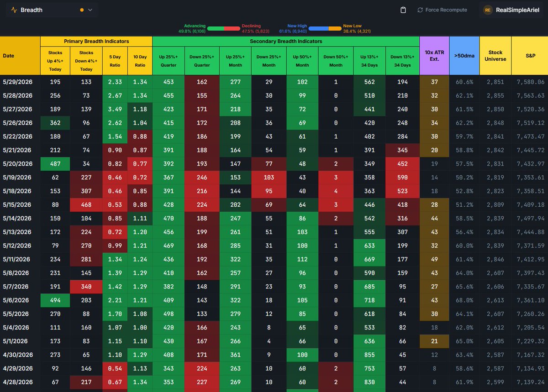Click 44 ATR extension on 5/14
The image size is (548, 392).
pos(434,219)
